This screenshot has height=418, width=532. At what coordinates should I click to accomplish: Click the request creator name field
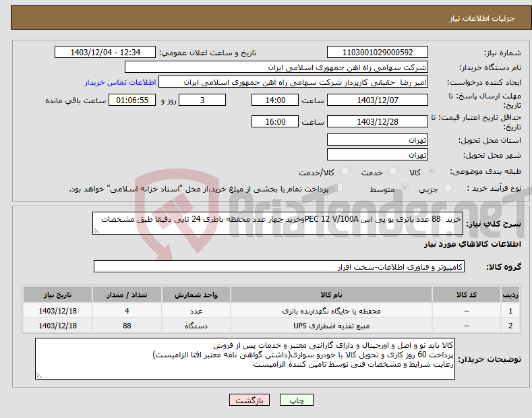(293, 82)
